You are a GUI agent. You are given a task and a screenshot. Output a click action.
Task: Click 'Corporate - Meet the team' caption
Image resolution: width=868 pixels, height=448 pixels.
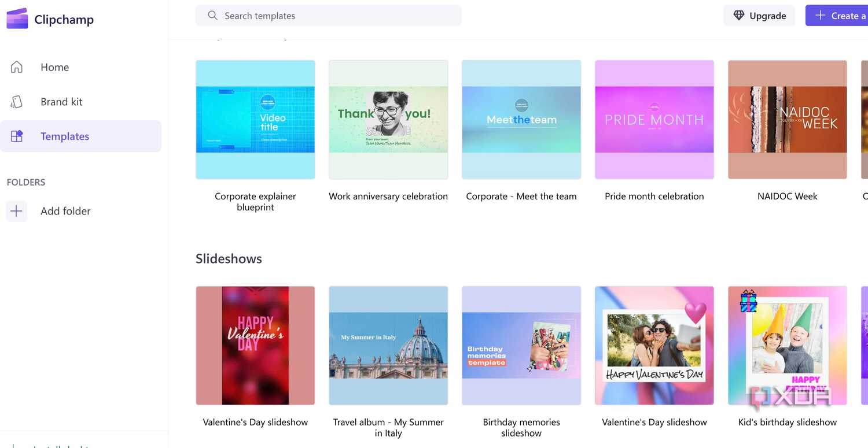point(521,197)
